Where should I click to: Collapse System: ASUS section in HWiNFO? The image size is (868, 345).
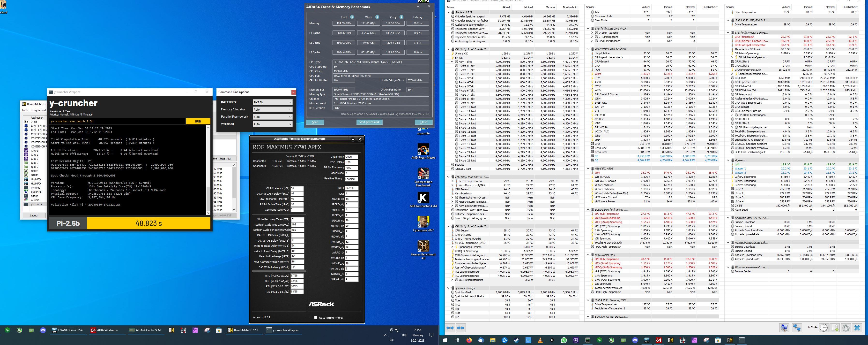[x=448, y=12]
